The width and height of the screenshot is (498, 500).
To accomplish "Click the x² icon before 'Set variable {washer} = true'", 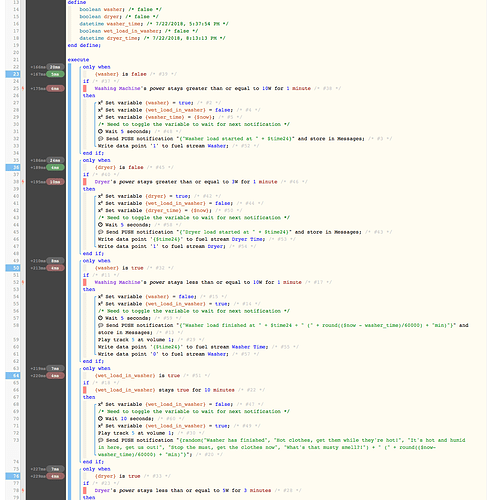I will click(100, 103).
